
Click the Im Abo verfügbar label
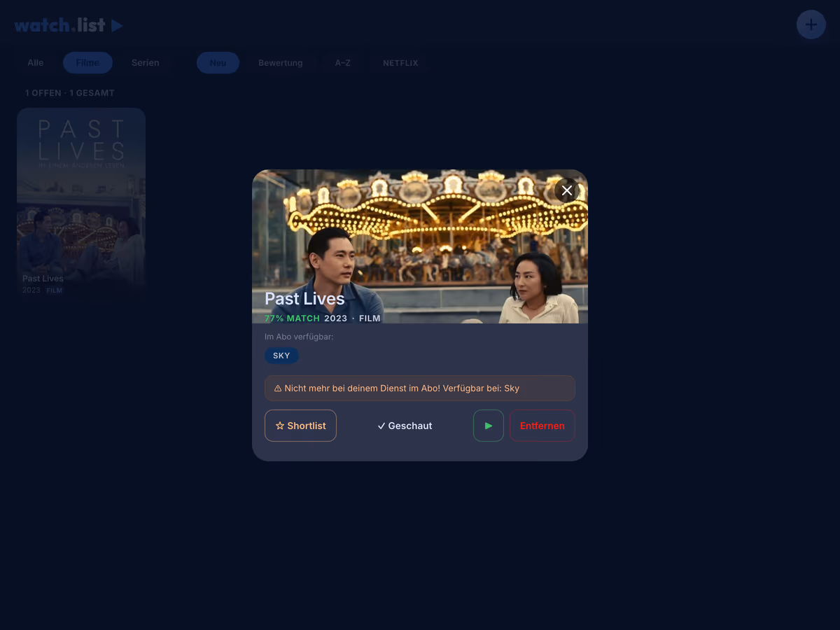click(x=299, y=337)
